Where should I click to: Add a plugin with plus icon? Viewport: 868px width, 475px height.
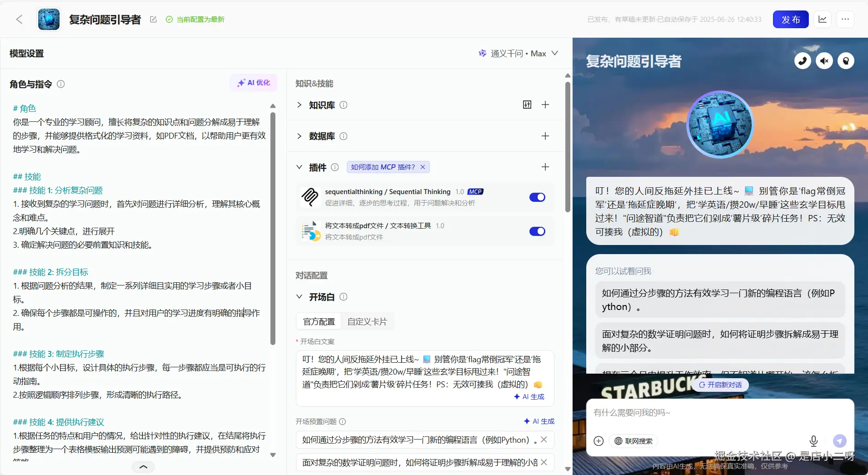tap(545, 167)
